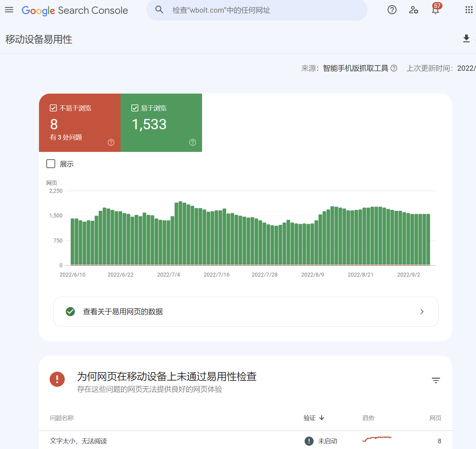The image size is (476, 449).
Task: Uncheck the 不易于浏览 checkbox
Action: click(x=53, y=108)
